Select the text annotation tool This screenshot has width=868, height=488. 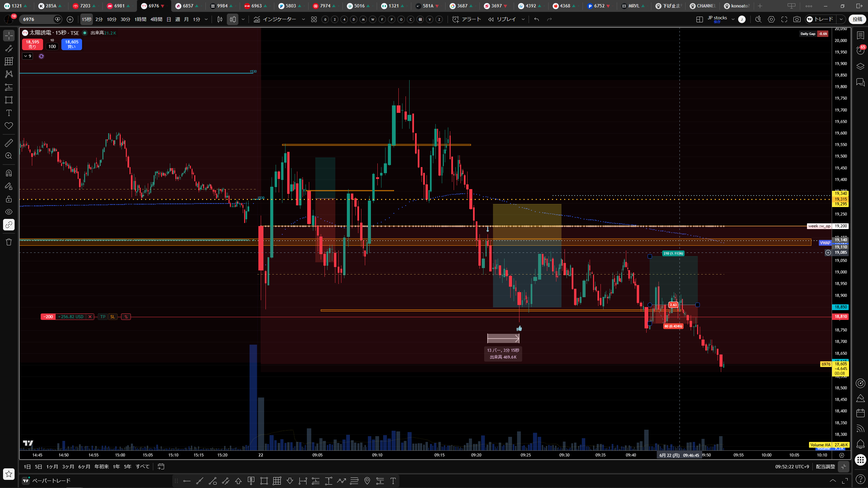coord(9,113)
